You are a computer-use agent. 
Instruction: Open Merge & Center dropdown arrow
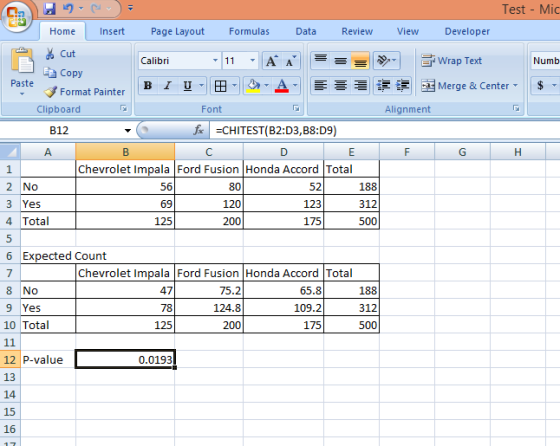coord(515,86)
